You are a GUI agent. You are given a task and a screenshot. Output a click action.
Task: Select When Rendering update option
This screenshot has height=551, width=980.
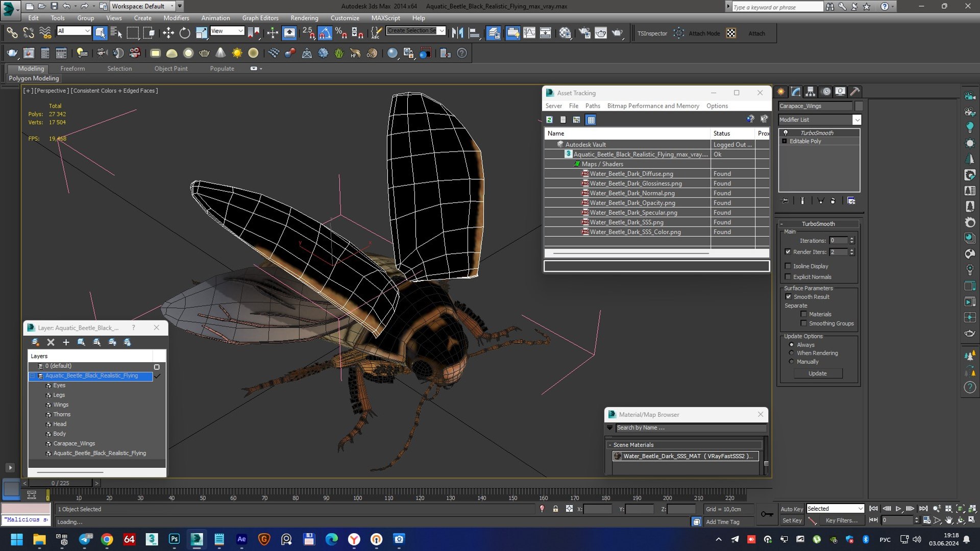(792, 353)
